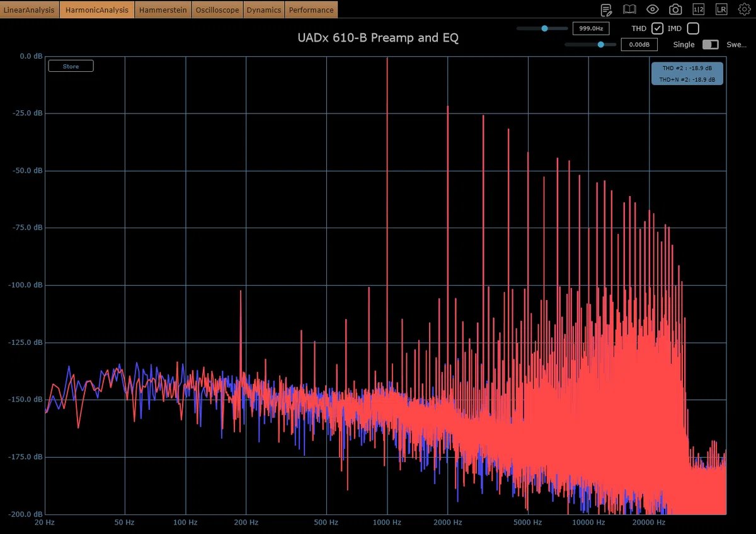Toggle Single/Sweep mode switch
The height and width of the screenshot is (534, 756).
[x=711, y=45]
